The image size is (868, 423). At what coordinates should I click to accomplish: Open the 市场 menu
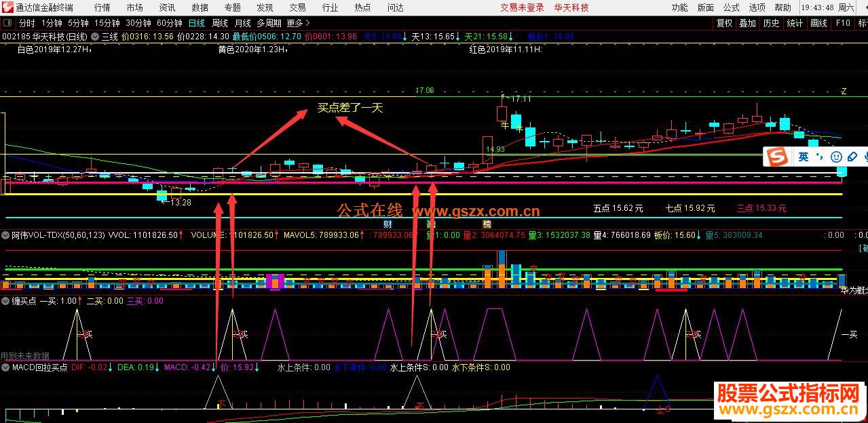(135, 7)
